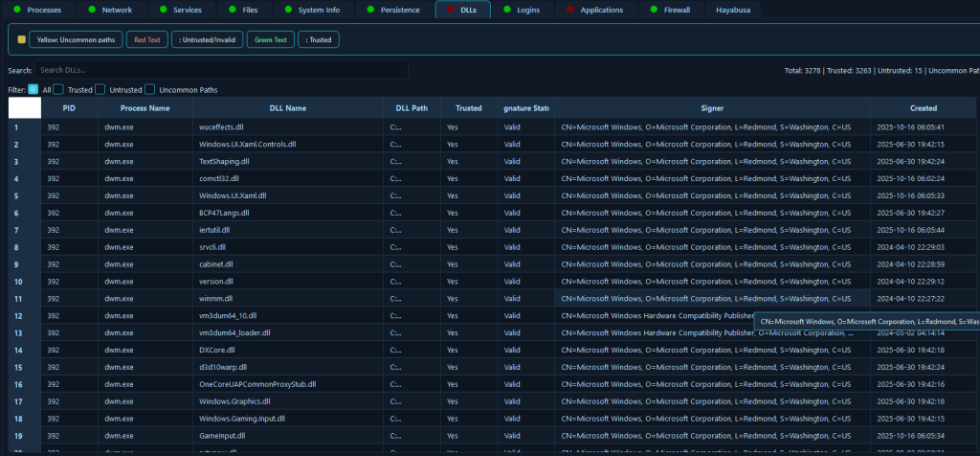Switch to the Network tab
This screenshot has width=980, height=456.
click(109, 10)
